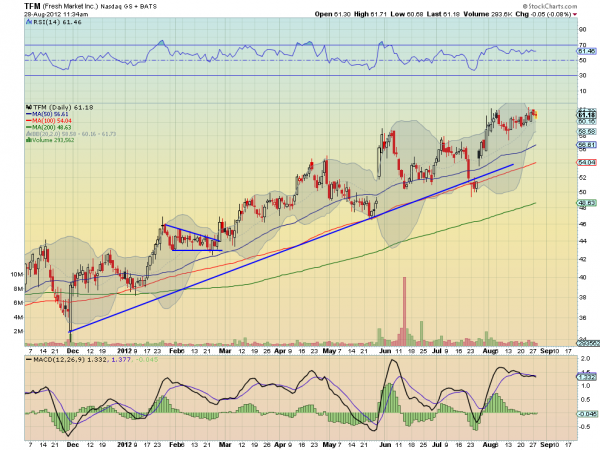Click the '2M' volume axis label
The height and width of the screenshot is (450, 600).
tap(18, 331)
